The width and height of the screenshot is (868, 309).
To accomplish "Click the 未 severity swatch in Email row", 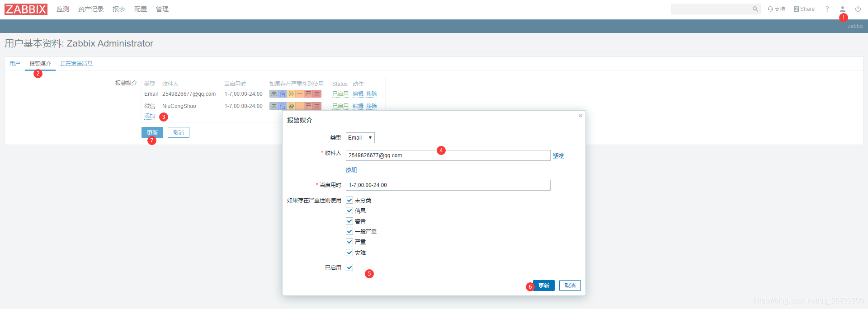I will tap(274, 94).
